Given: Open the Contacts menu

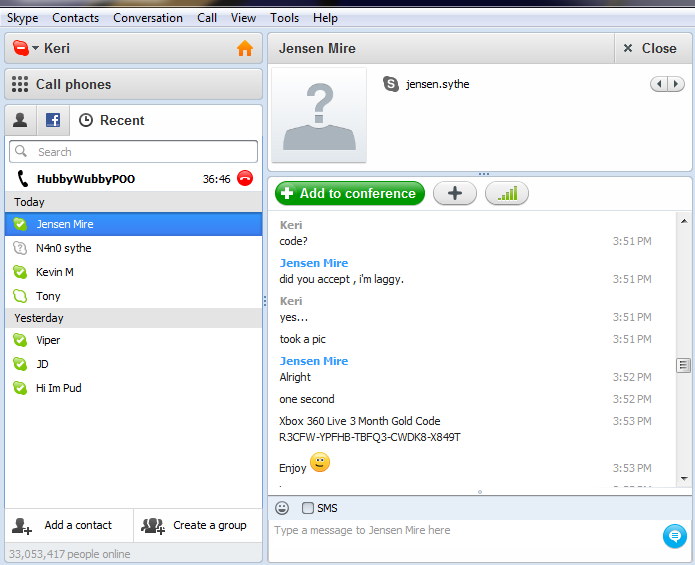Looking at the screenshot, I should click(x=75, y=18).
